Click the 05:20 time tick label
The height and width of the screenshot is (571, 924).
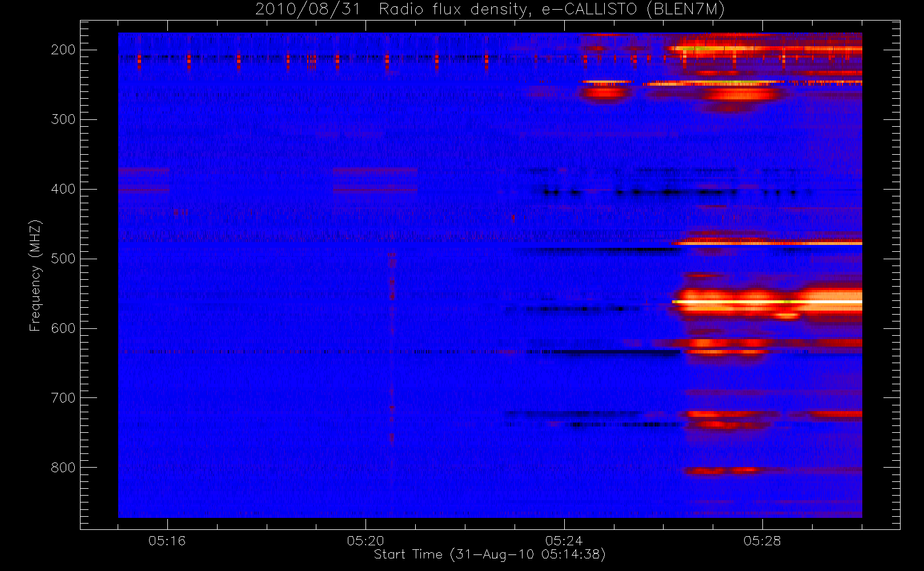pos(365,541)
